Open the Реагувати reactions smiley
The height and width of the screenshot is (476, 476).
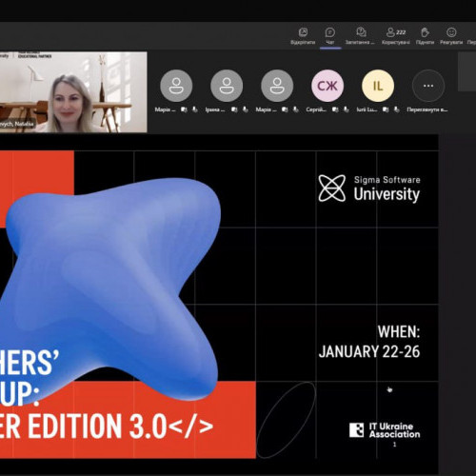click(451, 32)
